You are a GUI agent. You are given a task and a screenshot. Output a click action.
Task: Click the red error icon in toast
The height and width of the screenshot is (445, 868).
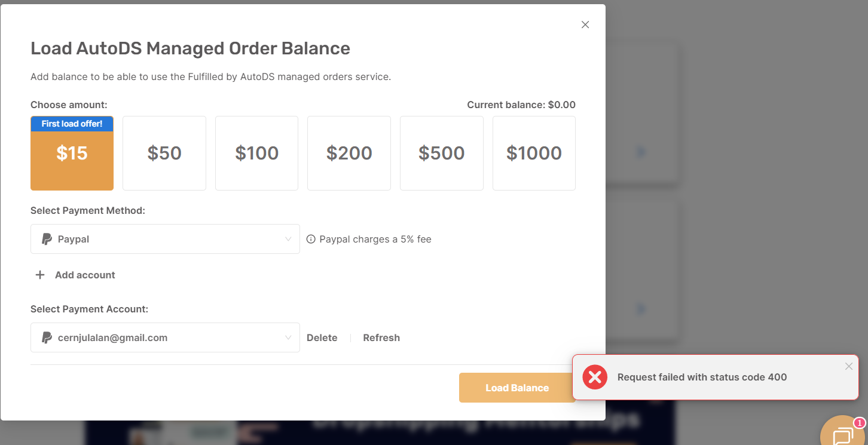pos(595,377)
